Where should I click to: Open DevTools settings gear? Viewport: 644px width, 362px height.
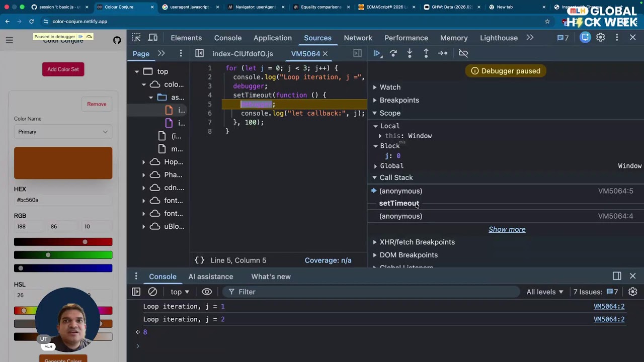600,38
